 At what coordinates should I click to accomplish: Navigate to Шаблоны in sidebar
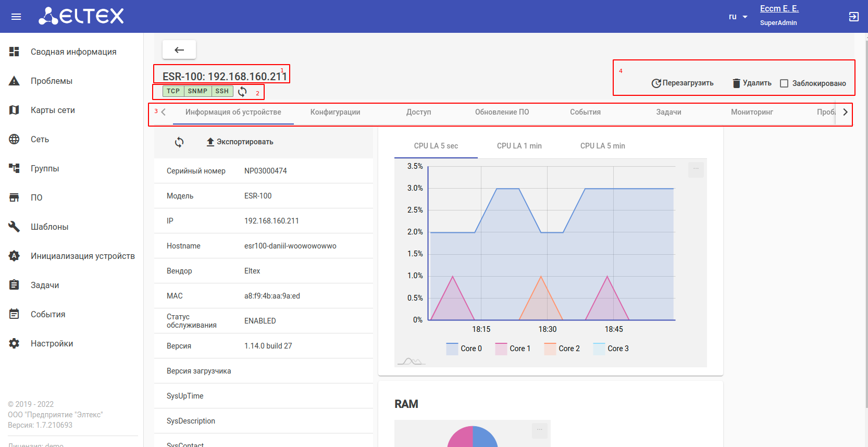72,227
